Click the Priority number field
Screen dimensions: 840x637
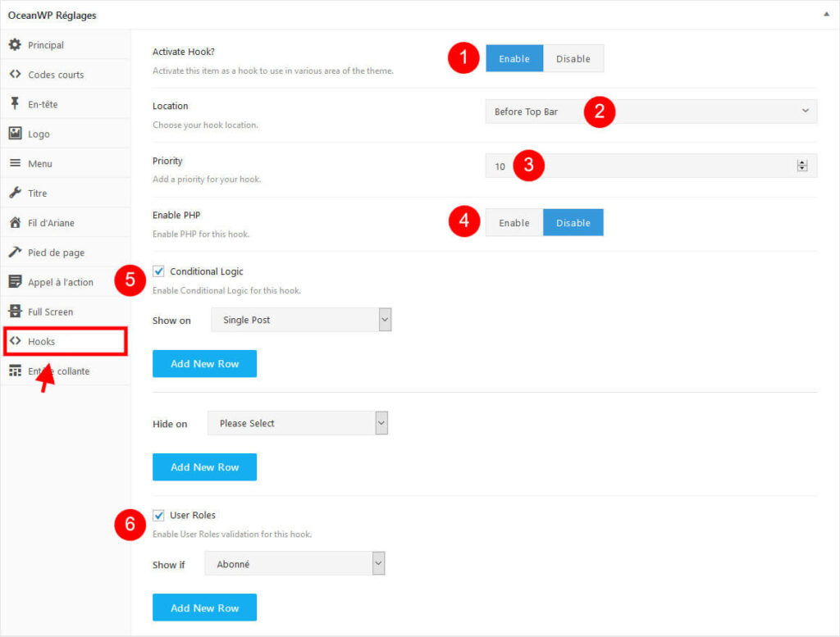pyautogui.click(x=651, y=166)
